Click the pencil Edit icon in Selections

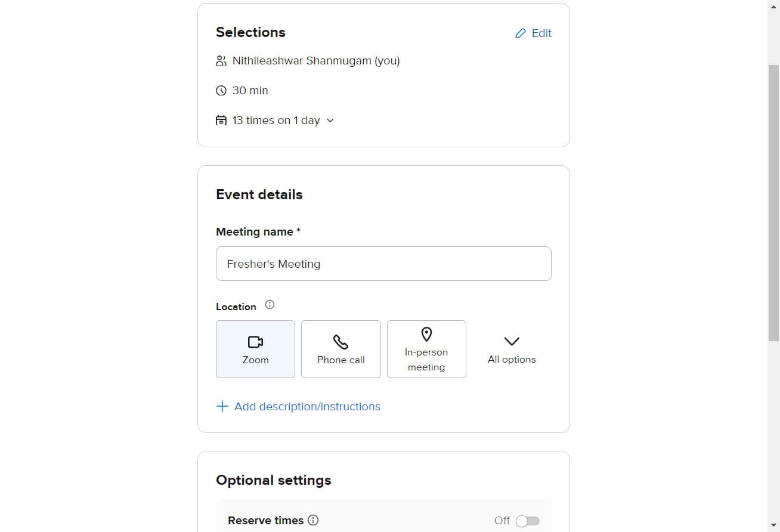click(521, 33)
